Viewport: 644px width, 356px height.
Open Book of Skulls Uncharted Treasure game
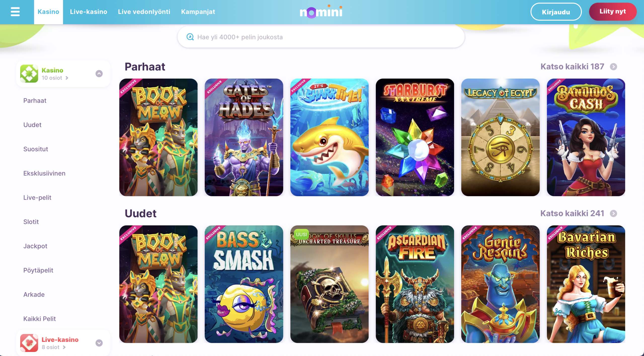[x=329, y=284]
